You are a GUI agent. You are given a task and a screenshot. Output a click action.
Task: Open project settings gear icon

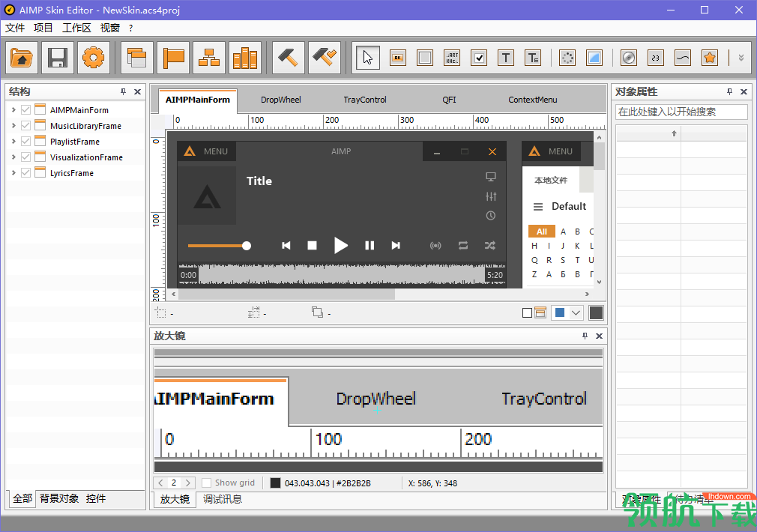[93, 58]
